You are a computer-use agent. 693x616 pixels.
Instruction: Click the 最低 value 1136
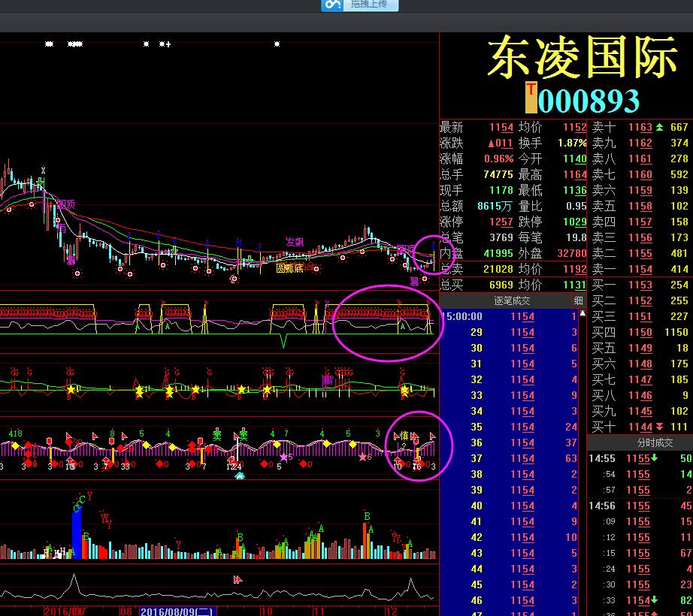tap(574, 190)
